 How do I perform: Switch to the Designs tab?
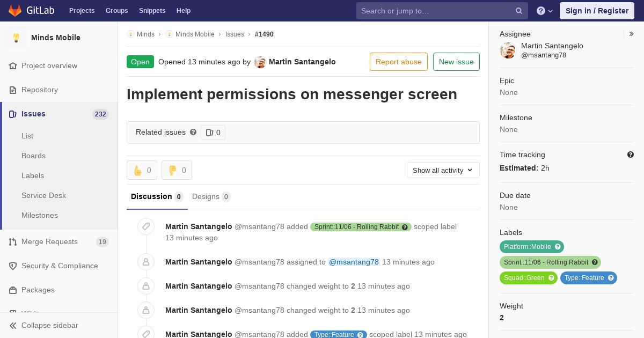coord(211,196)
